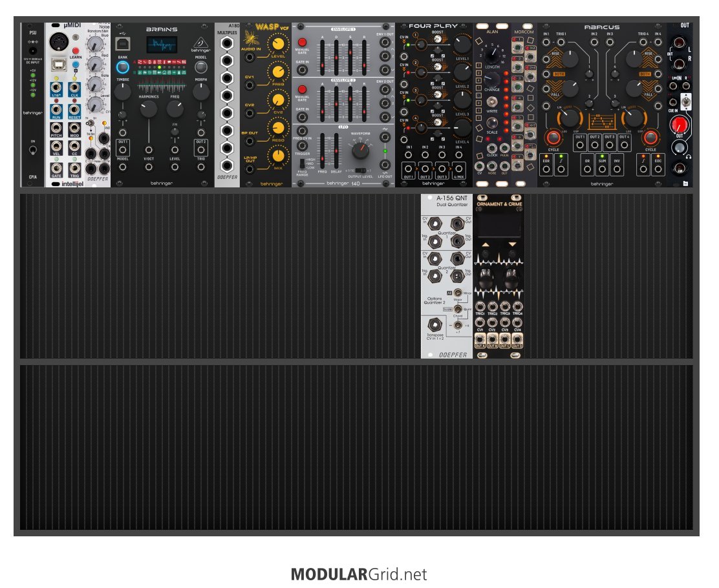Image resolution: width=719 pixels, height=588 pixels.
Task: Click the MIDI DIN socket on µMIDI
Action: tap(59, 42)
